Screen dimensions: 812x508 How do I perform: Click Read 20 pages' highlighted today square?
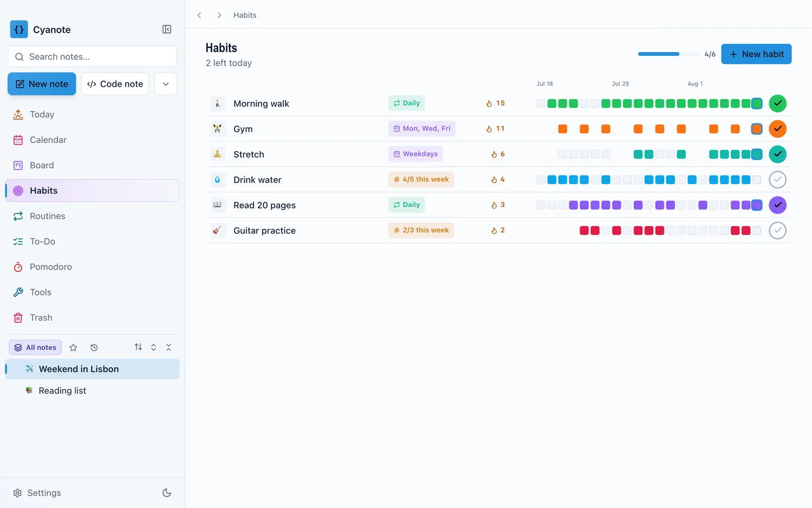tap(757, 205)
